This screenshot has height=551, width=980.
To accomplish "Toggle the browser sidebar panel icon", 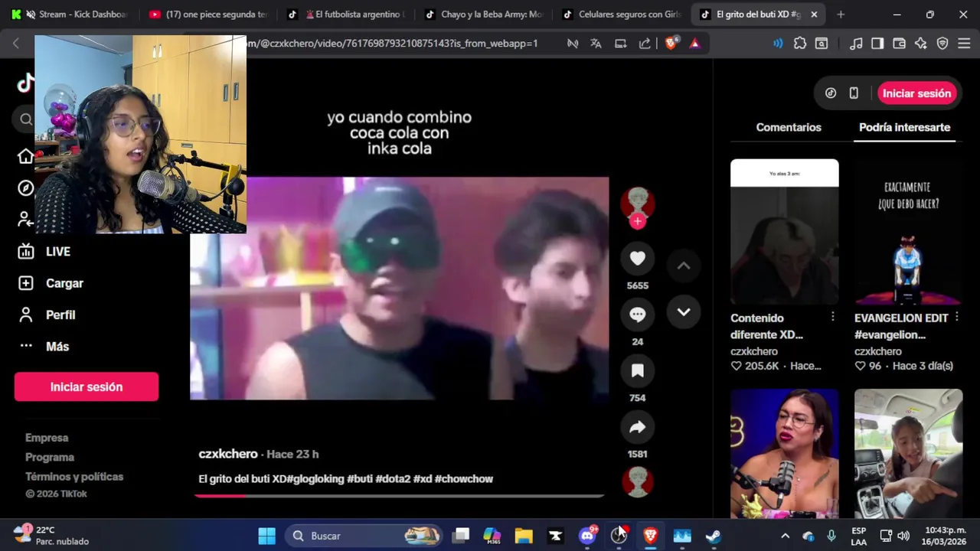I will pyautogui.click(x=877, y=44).
